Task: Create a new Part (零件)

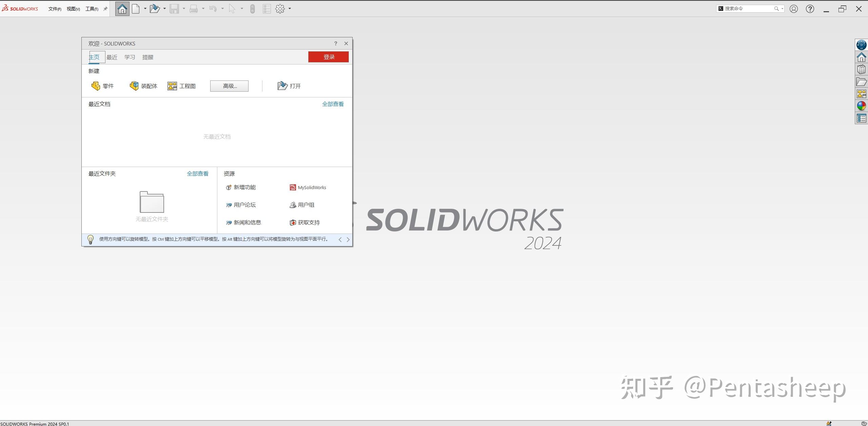Action: coord(102,86)
